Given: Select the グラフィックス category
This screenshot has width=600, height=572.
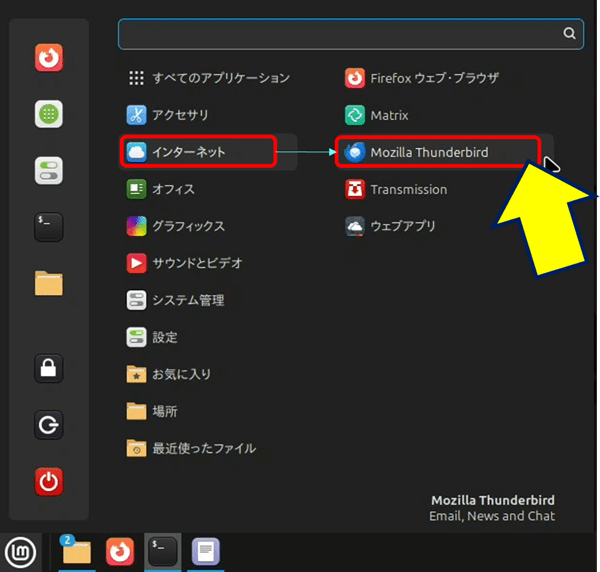Looking at the screenshot, I should tap(209, 226).
